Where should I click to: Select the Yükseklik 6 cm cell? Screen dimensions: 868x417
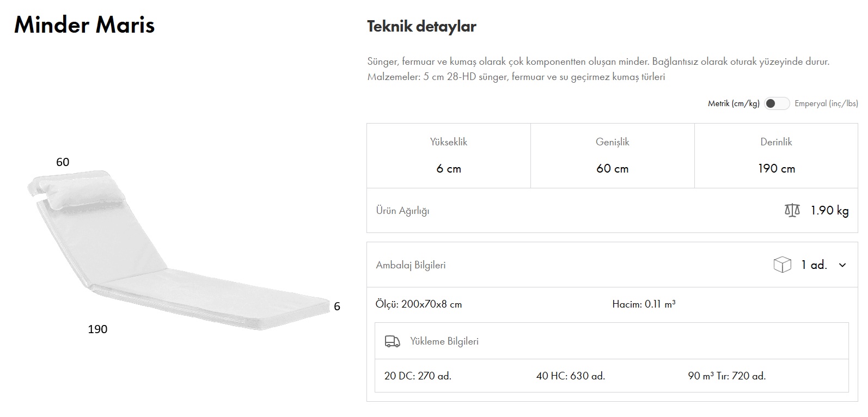[449, 156]
